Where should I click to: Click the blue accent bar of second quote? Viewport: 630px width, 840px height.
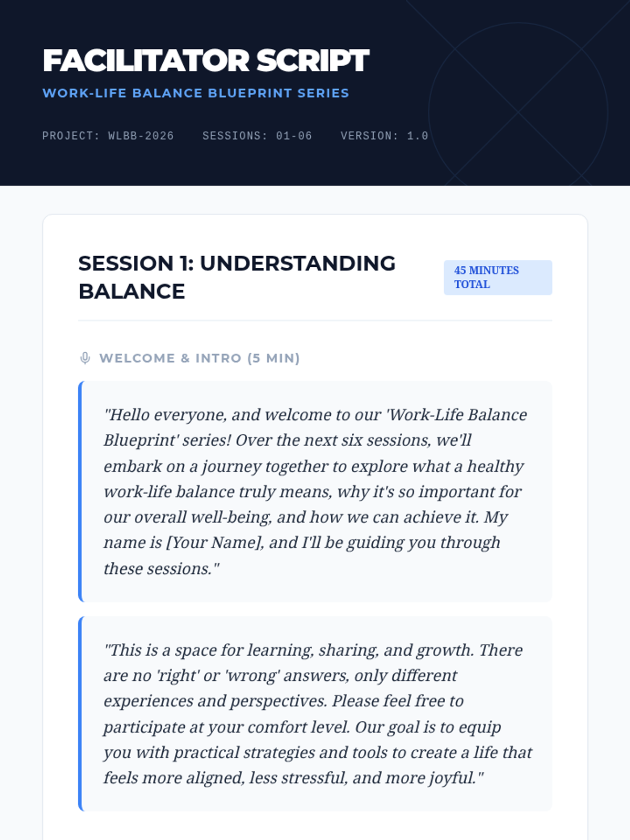(x=80, y=714)
